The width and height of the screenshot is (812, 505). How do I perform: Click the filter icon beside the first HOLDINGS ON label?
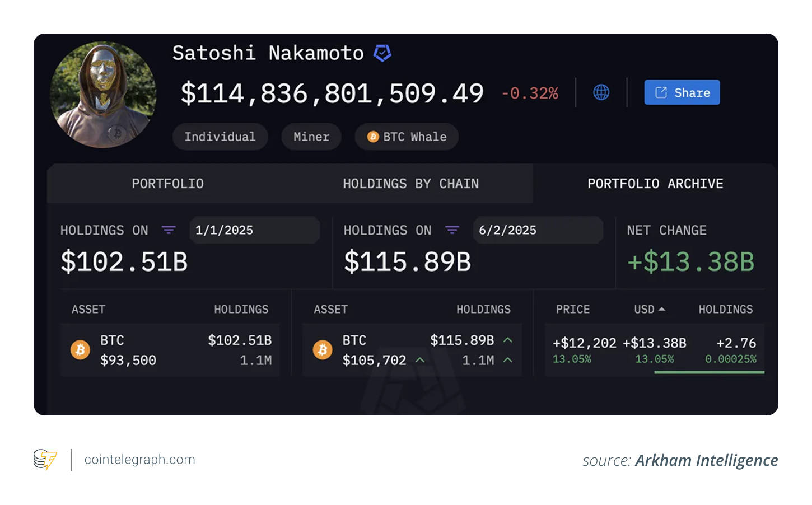point(168,230)
